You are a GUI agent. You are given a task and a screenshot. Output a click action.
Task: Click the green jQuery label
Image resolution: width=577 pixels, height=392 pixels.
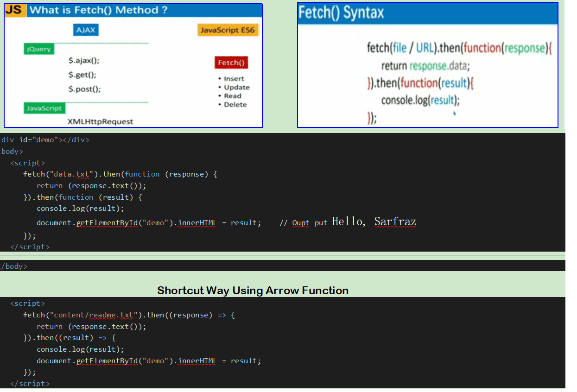coord(38,49)
